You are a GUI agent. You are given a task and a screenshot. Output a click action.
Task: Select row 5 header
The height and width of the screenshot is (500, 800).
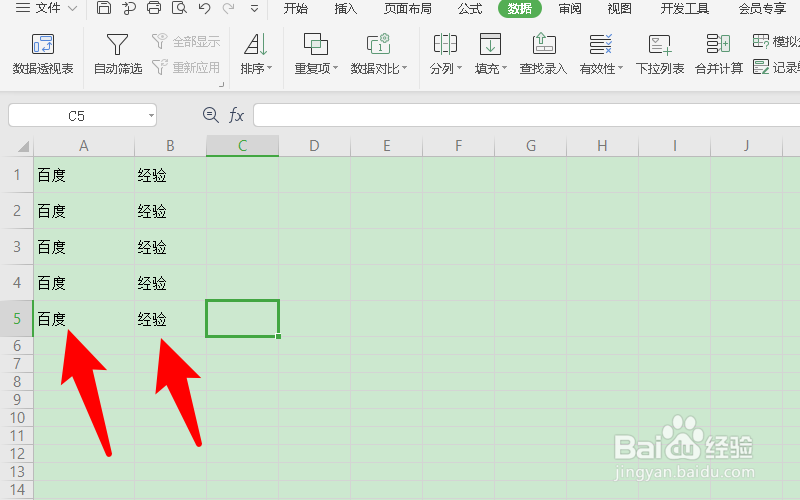pyautogui.click(x=17, y=319)
